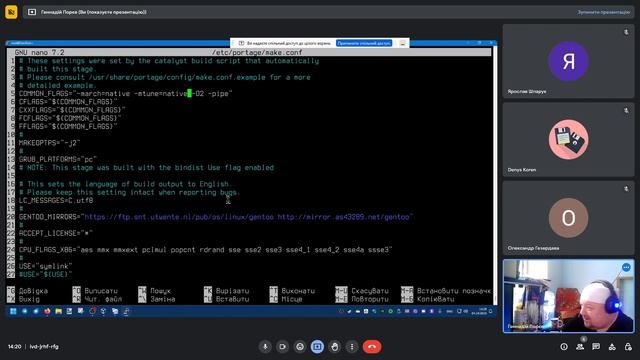Click the presentation screen icon beside presenter name
Viewport: 640px width, 360px height.
pos(32,12)
